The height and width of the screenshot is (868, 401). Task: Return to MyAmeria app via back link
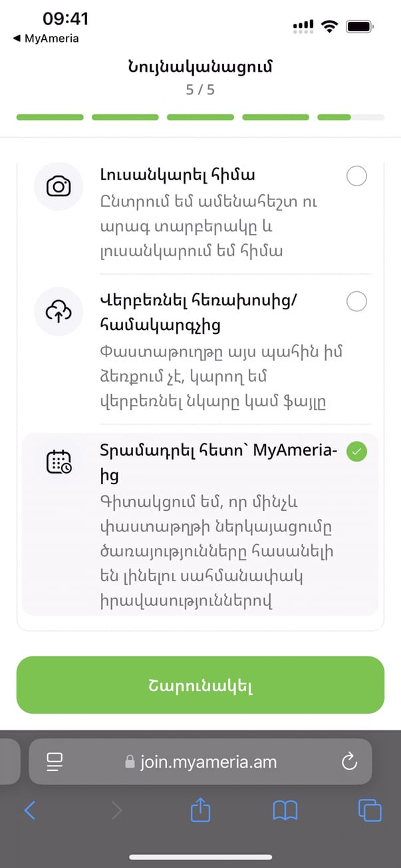[x=45, y=39]
